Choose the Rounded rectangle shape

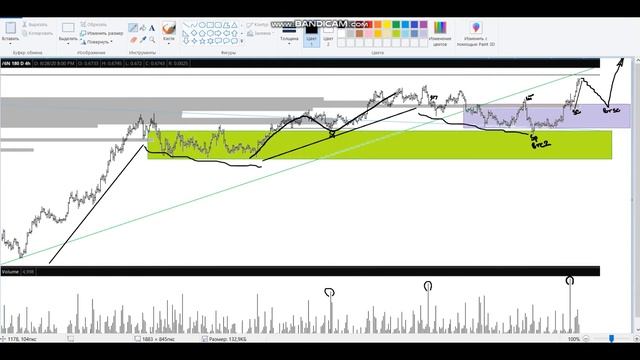218,25
